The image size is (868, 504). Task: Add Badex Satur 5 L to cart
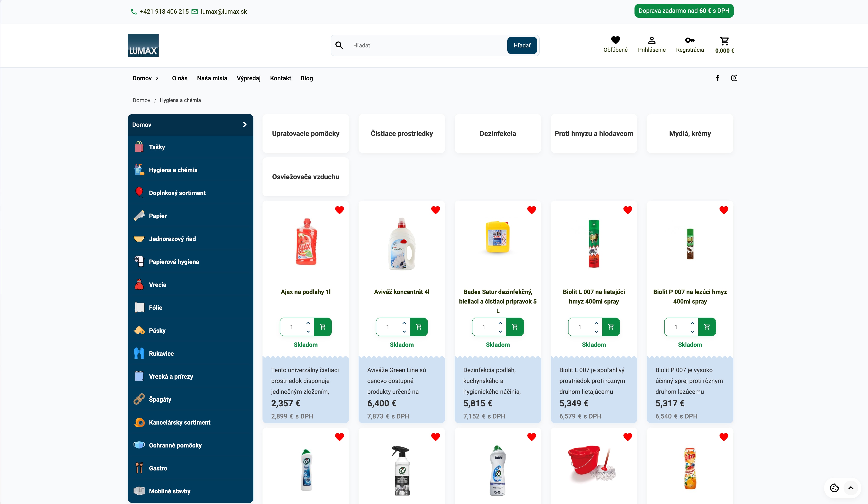coord(515,327)
